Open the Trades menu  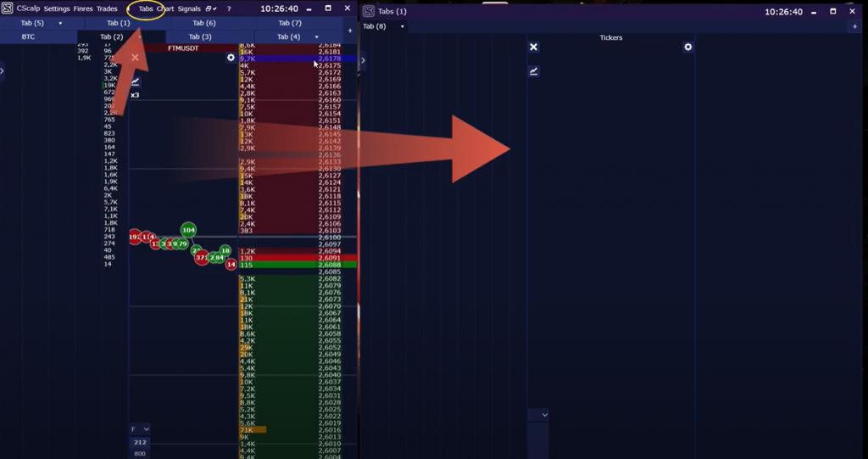coord(107,8)
